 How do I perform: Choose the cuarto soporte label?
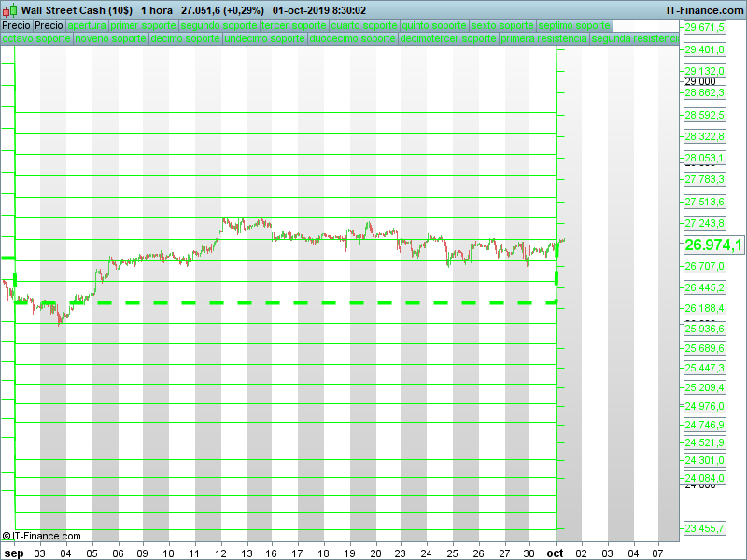[363, 26]
